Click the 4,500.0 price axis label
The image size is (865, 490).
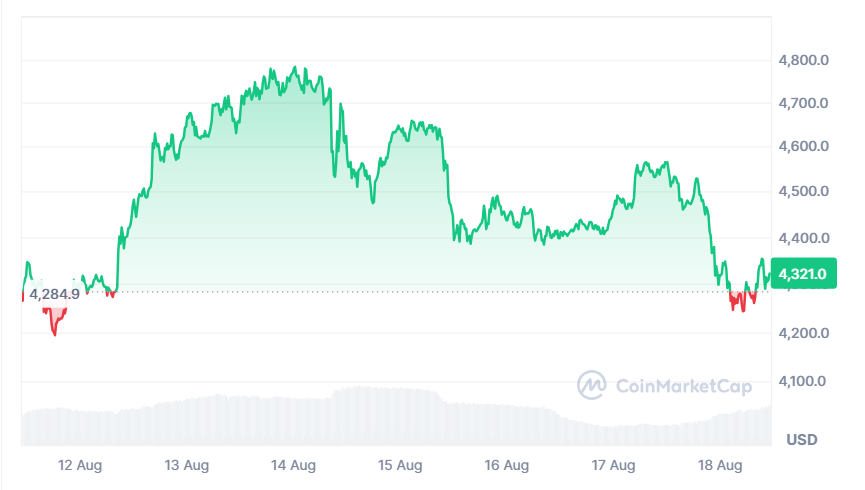(804, 191)
